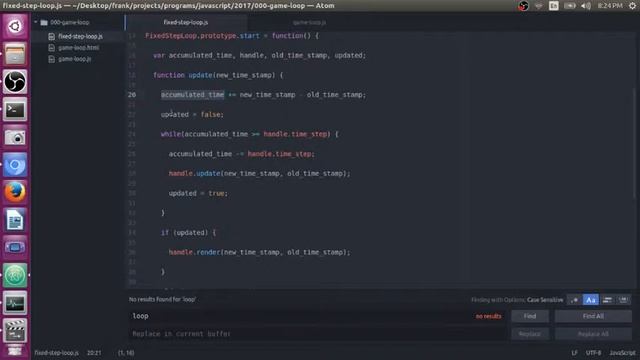This screenshot has width=640, height=360.
Task: Open the Files manager from dock
Action: [15, 54]
